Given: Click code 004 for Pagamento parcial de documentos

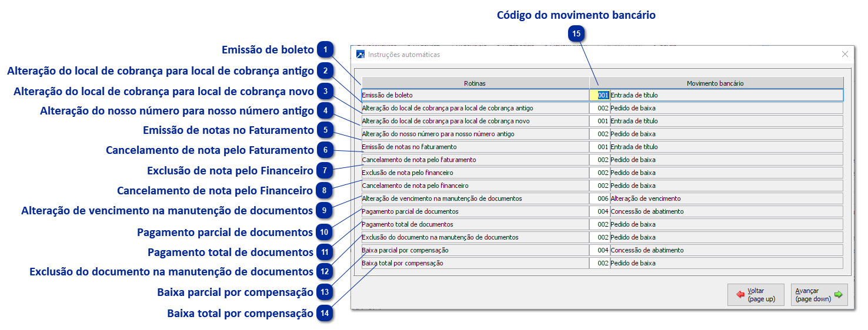Looking at the screenshot, I should click(602, 211).
